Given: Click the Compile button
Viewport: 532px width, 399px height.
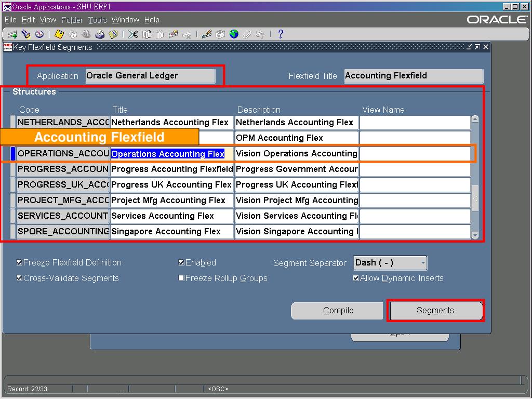Looking at the screenshot, I should click(x=337, y=311).
